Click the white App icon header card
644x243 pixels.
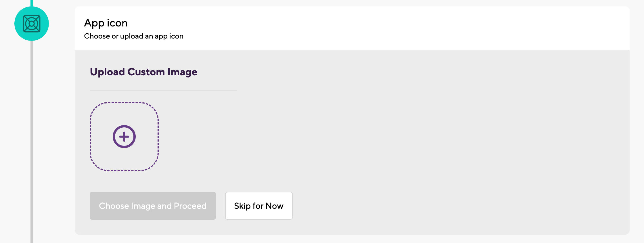pos(352,28)
